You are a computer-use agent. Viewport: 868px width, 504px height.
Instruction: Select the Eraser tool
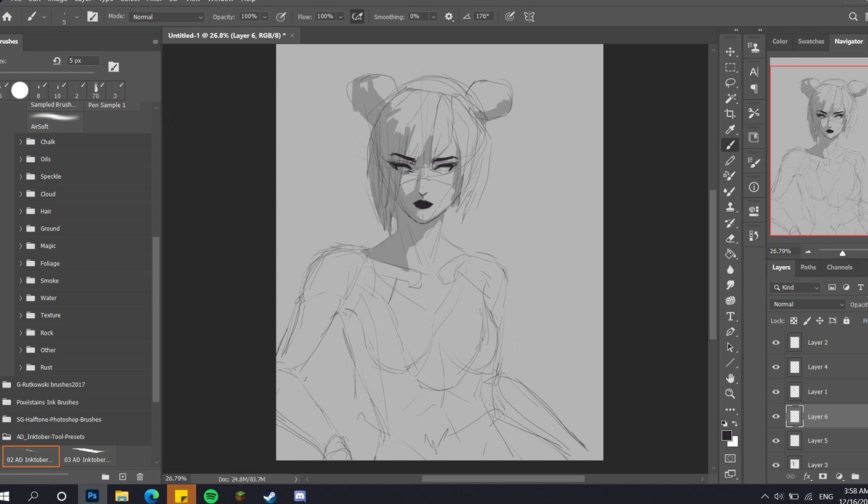click(x=730, y=238)
